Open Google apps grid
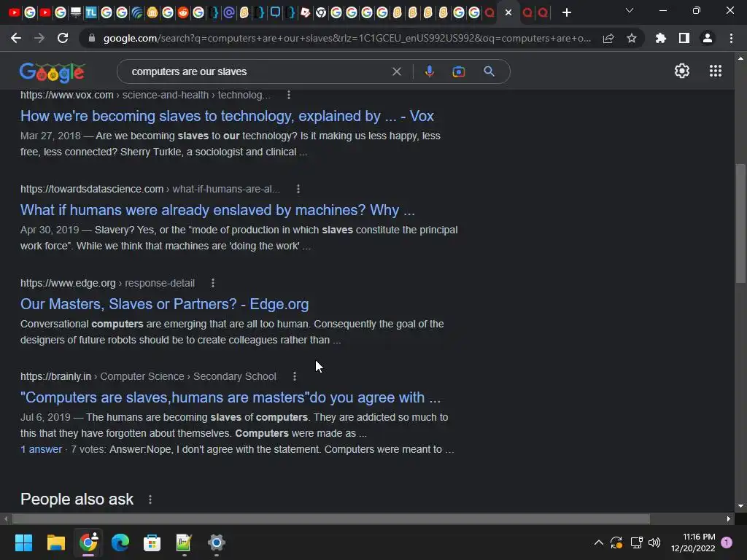This screenshot has width=747, height=560. [x=716, y=71]
